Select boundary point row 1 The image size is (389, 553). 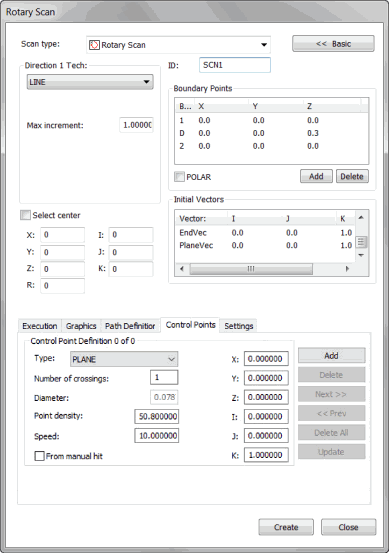pyautogui.click(x=272, y=120)
